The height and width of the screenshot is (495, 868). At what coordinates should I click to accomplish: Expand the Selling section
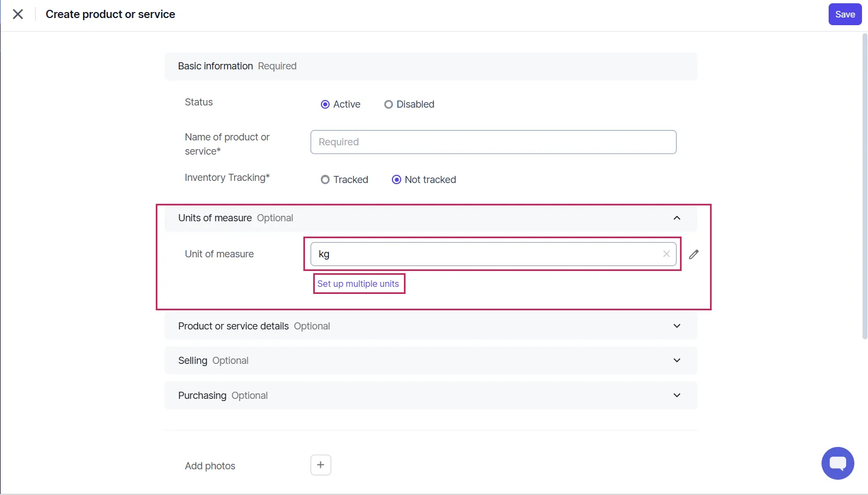click(677, 361)
